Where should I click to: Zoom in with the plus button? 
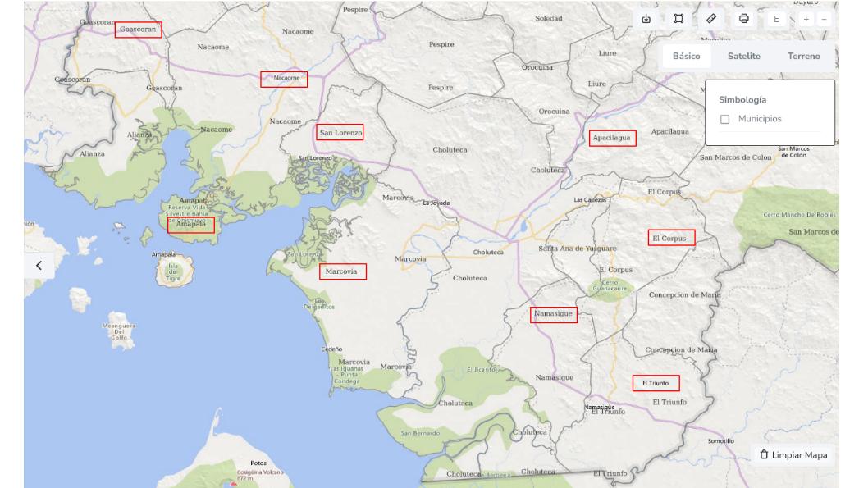[x=806, y=19]
